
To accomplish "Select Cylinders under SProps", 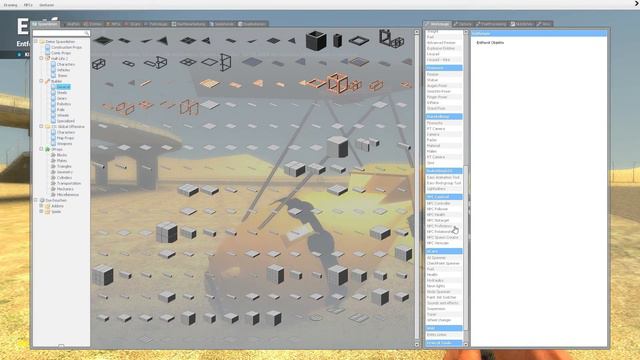I will (64, 178).
